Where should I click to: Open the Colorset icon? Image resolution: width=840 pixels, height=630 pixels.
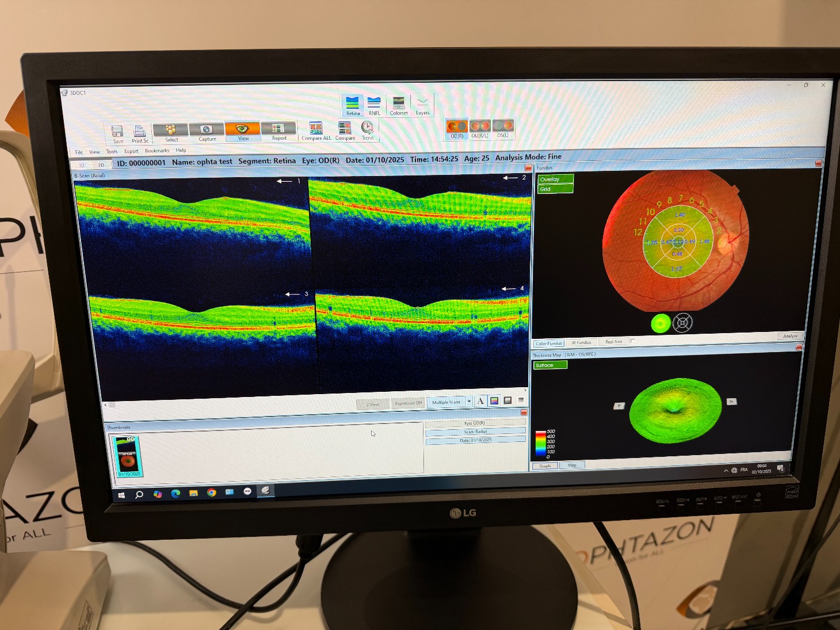point(398,104)
